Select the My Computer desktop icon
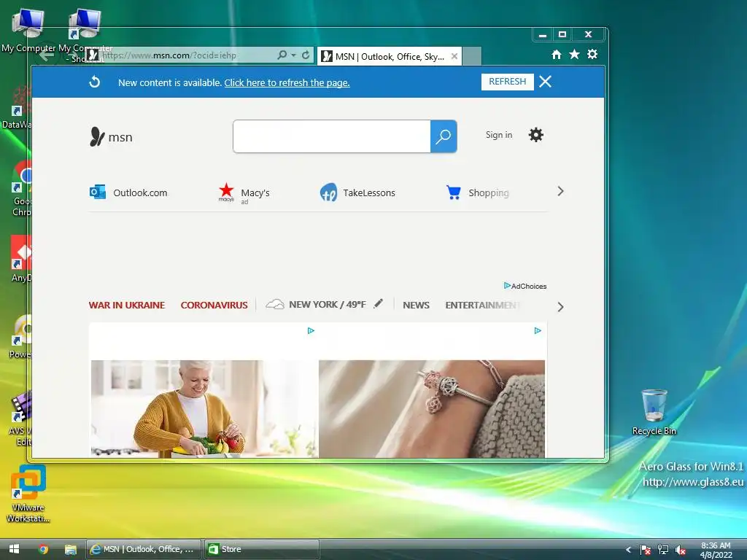This screenshot has width=747, height=560. coord(28,31)
